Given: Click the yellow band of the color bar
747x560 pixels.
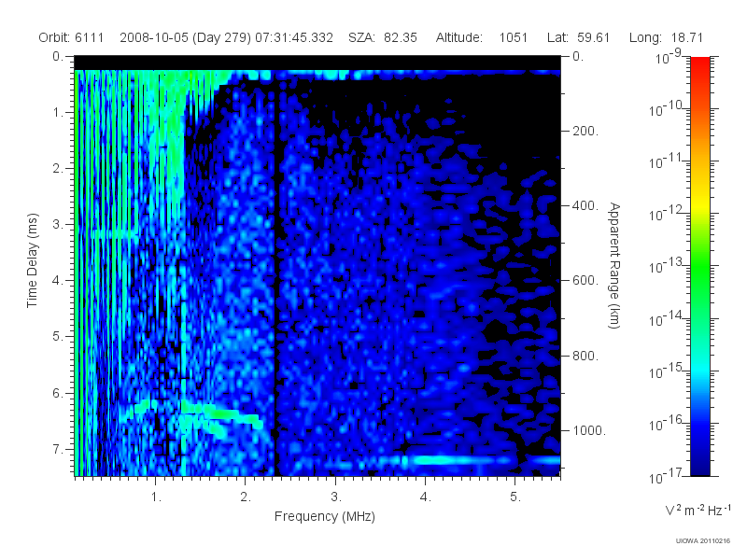Looking at the screenshot, I should (699, 203).
